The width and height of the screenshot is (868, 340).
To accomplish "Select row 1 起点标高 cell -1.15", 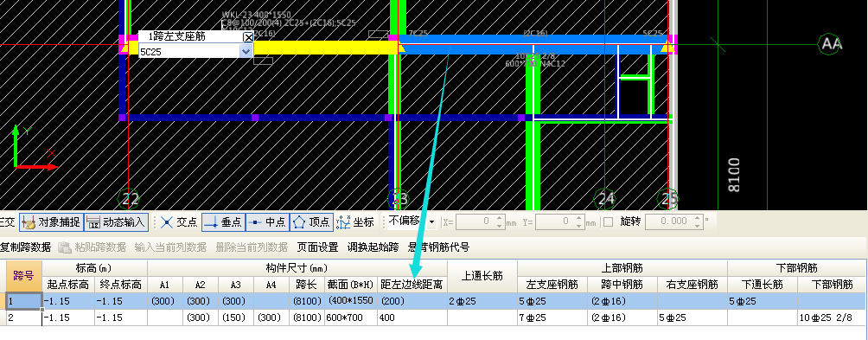I will tap(68, 301).
